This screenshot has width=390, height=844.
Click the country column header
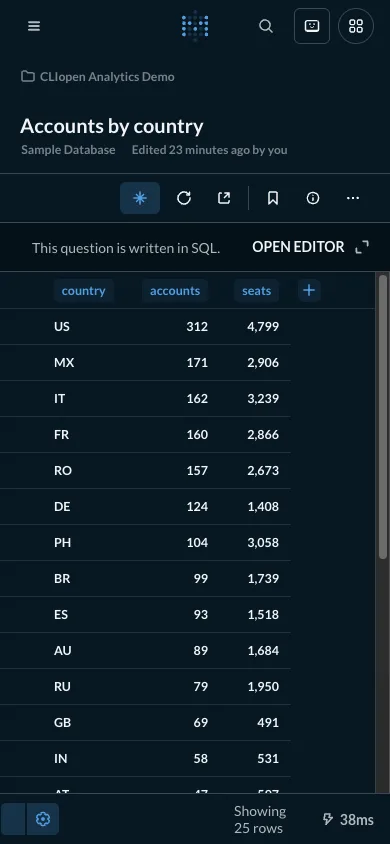pyautogui.click(x=83, y=291)
